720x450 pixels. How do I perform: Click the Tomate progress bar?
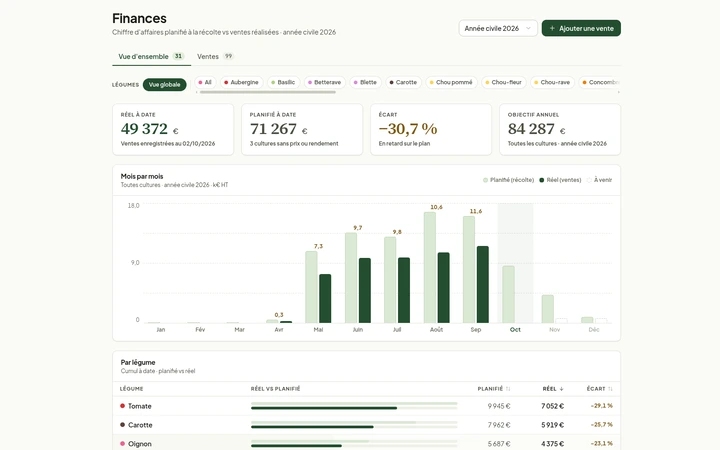pos(354,406)
